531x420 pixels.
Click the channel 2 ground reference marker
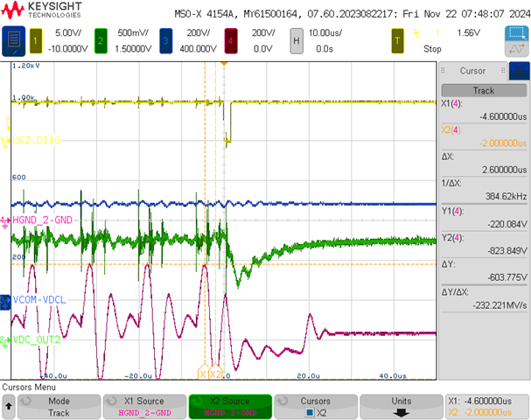4,342
